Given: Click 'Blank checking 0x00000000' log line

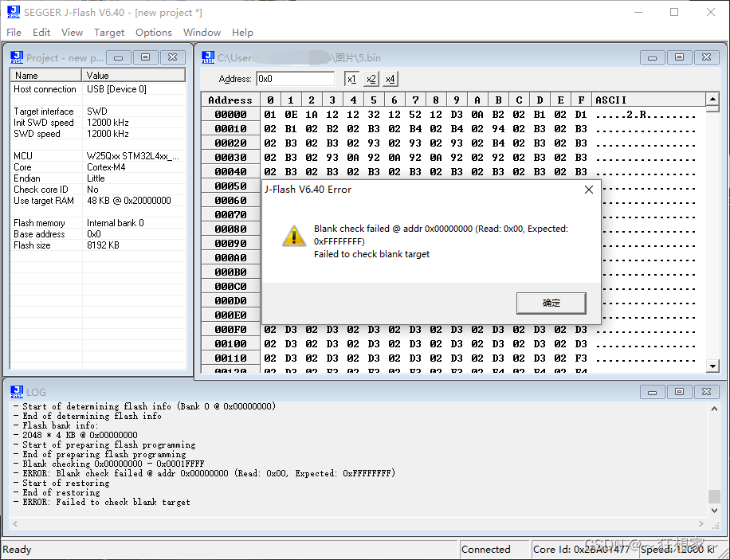Looking at the screenshot, I should click(108, 464).
